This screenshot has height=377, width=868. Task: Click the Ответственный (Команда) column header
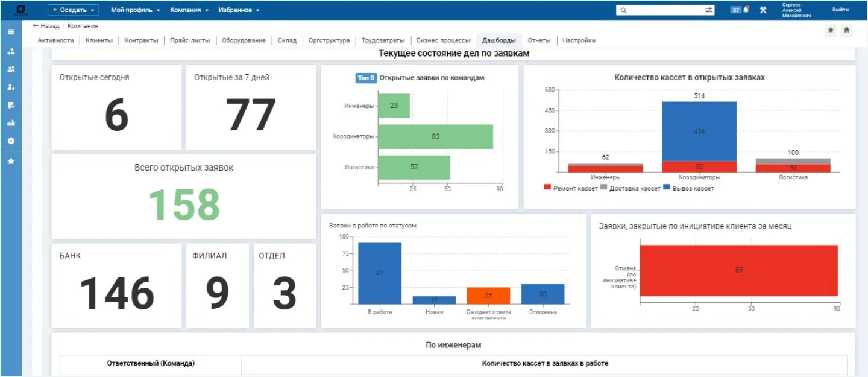click(x=151, y=363)
